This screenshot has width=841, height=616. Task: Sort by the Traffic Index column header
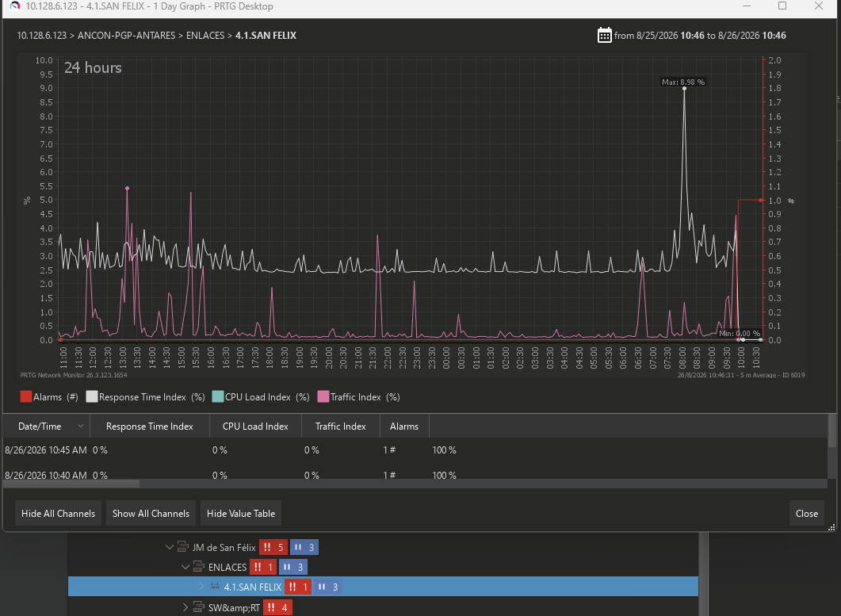tap(341, 426)
